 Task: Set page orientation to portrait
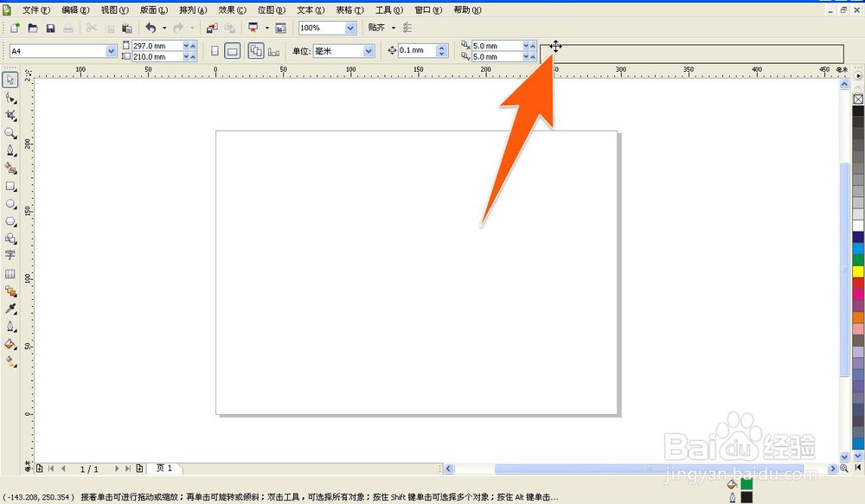tap(215, 51)
